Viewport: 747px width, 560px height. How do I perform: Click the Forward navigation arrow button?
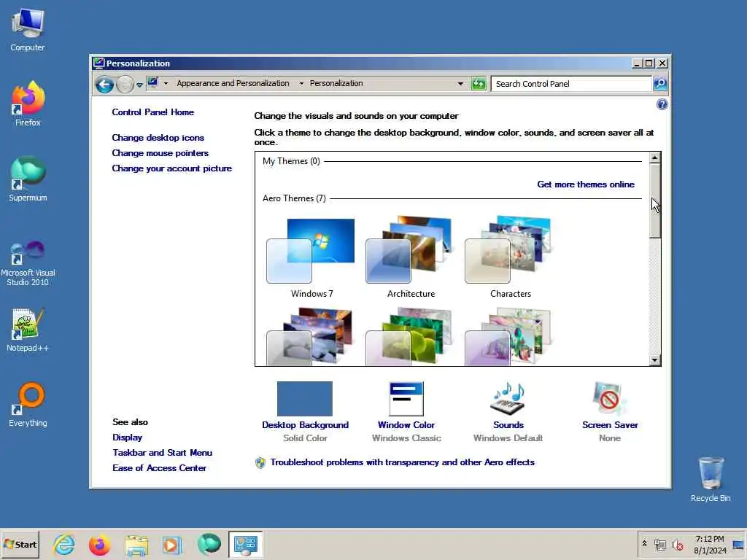click(125, 85)
